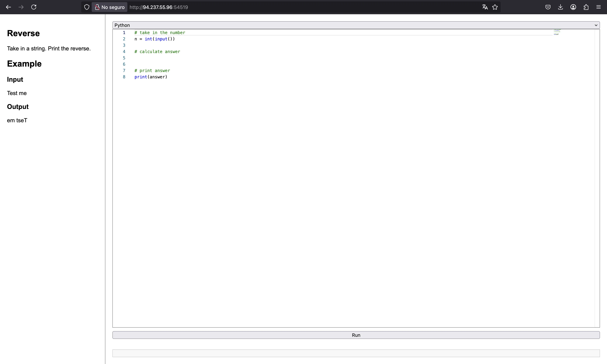607x364 pixels.
Task: Click the 'Reverse' heading
Action: point(23,33)
